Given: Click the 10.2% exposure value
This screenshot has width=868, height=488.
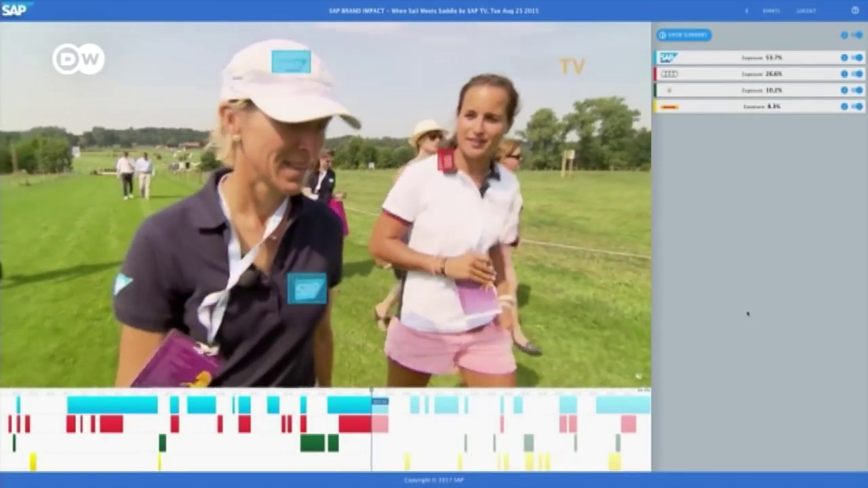Looking at the screenshot, I should coord(774,90).
